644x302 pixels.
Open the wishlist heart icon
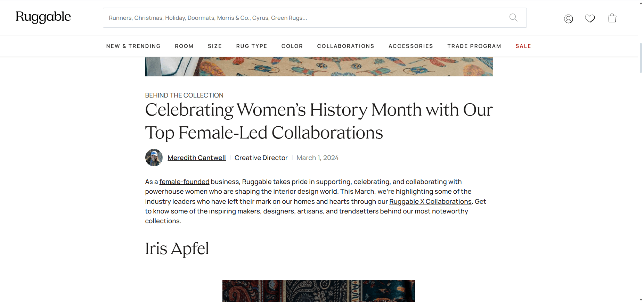pos(590,18)
